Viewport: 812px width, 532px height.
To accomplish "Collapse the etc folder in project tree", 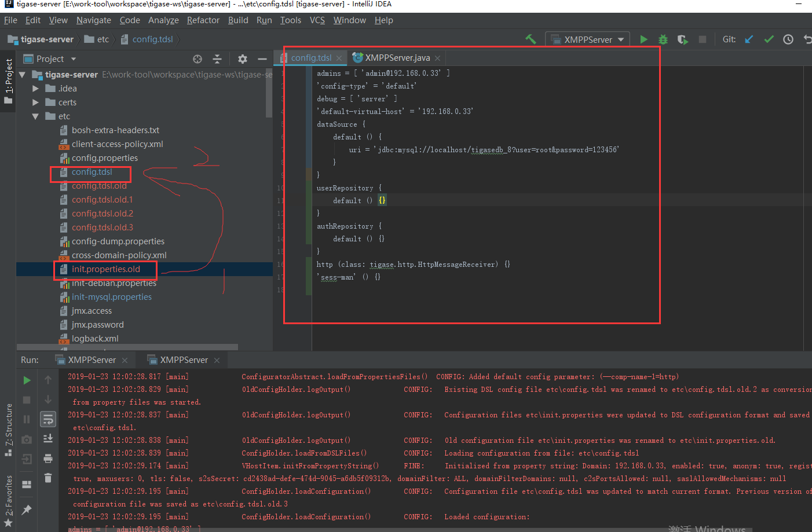I will (x=36, y=116).
